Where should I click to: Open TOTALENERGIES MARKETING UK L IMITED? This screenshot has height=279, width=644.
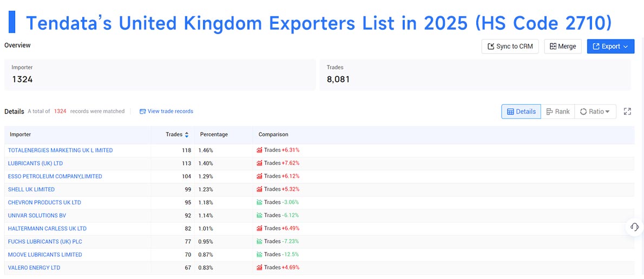coord(61,150)
